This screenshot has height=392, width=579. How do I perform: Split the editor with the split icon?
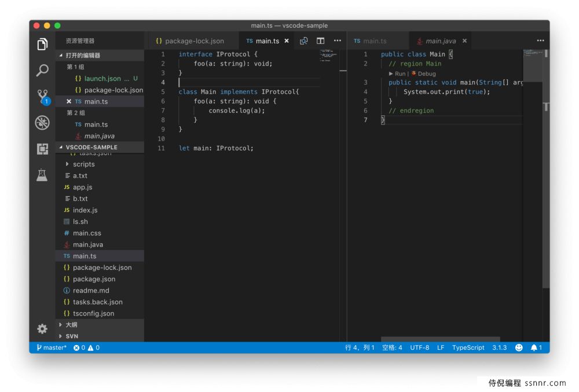(x=321, y=41)
